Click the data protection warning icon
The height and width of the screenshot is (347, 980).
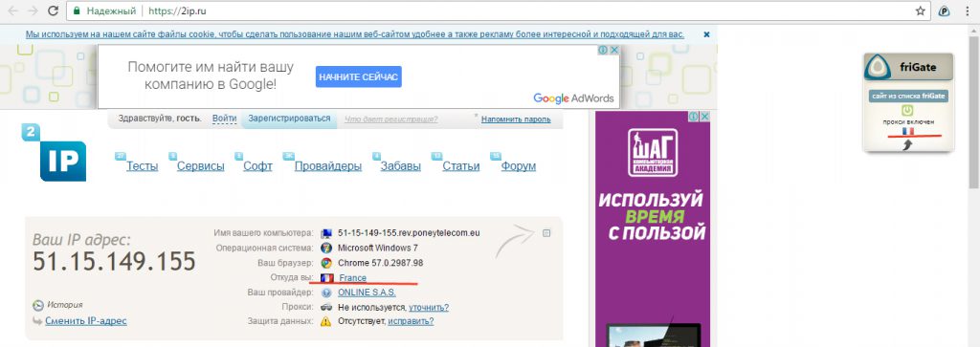coord(325,321)
